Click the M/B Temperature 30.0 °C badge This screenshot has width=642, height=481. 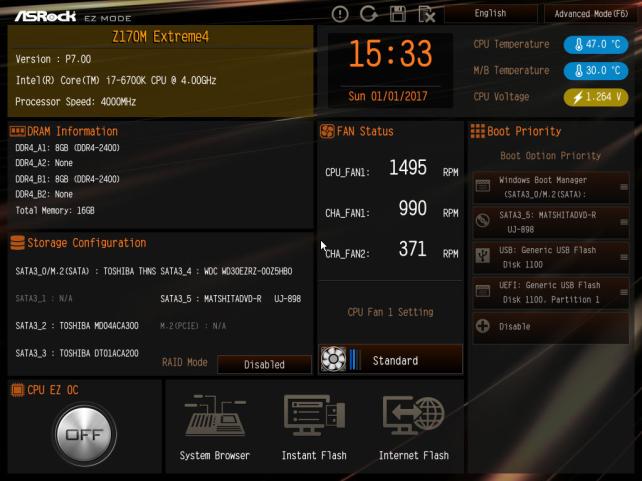coord(596,70)
